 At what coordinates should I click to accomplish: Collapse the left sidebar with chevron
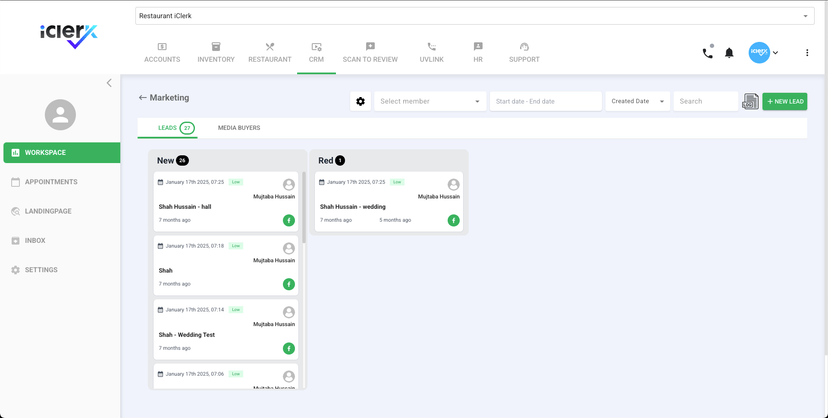coord(109,83)
